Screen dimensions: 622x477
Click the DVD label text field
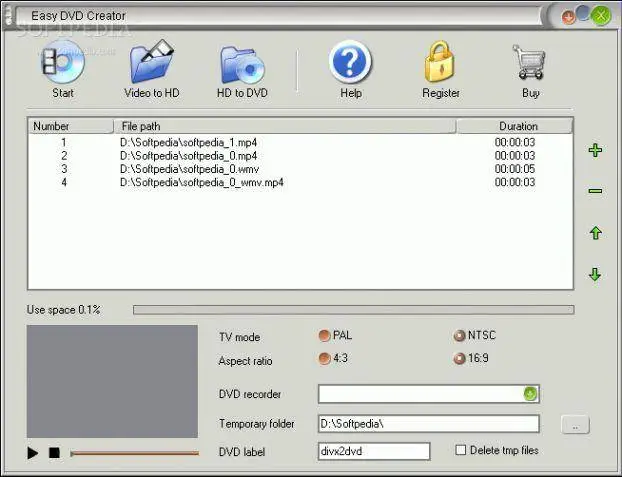pos(374,451)
